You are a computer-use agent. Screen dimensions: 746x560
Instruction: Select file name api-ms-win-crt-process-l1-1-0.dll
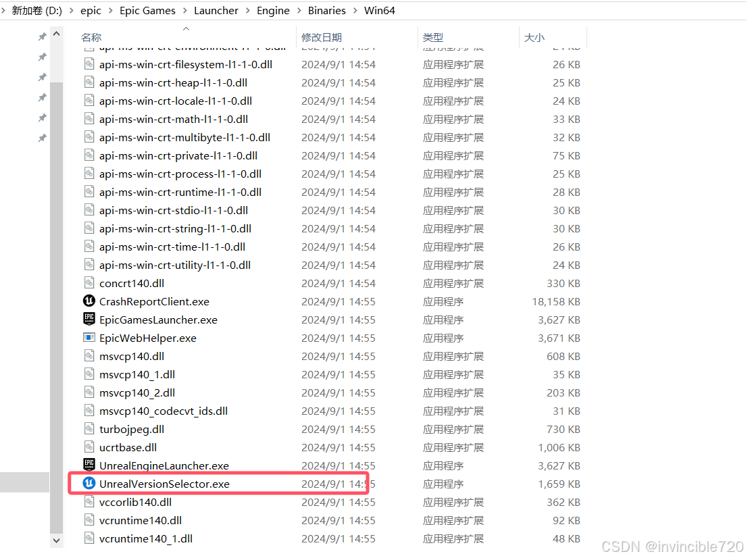coord(180,174)
